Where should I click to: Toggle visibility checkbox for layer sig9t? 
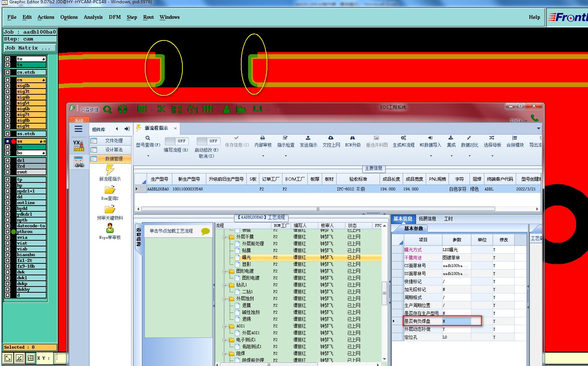[x=8, y=126]
